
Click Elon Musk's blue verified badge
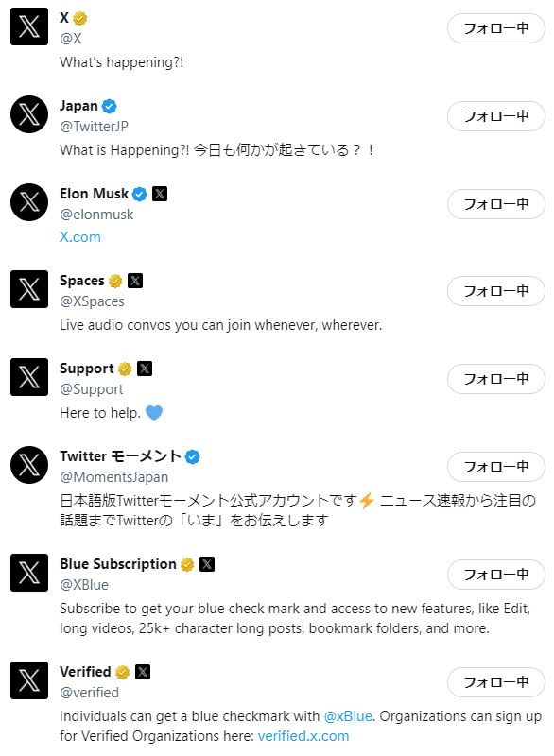click(x=139, y=193)
